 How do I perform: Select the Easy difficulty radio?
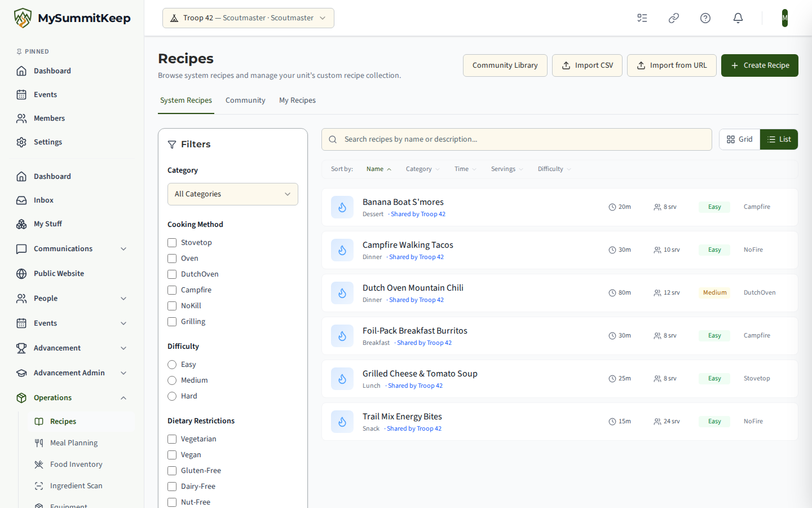pos(172,365)
